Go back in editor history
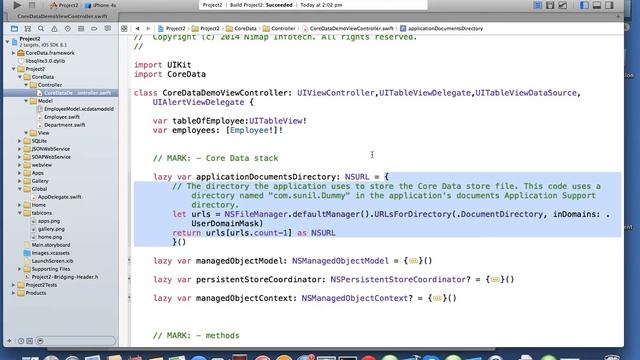This screenshot has width=640, height=360. [138, 29]
